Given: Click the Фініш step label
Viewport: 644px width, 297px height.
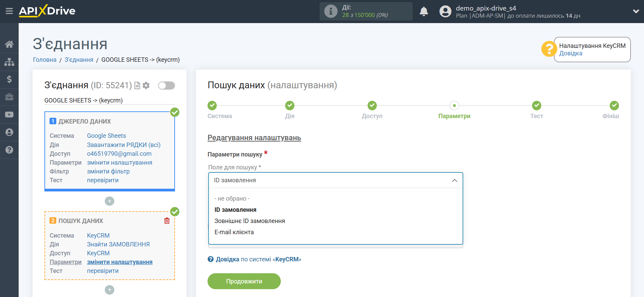Looking at the screenshot, I should point(611,116).
